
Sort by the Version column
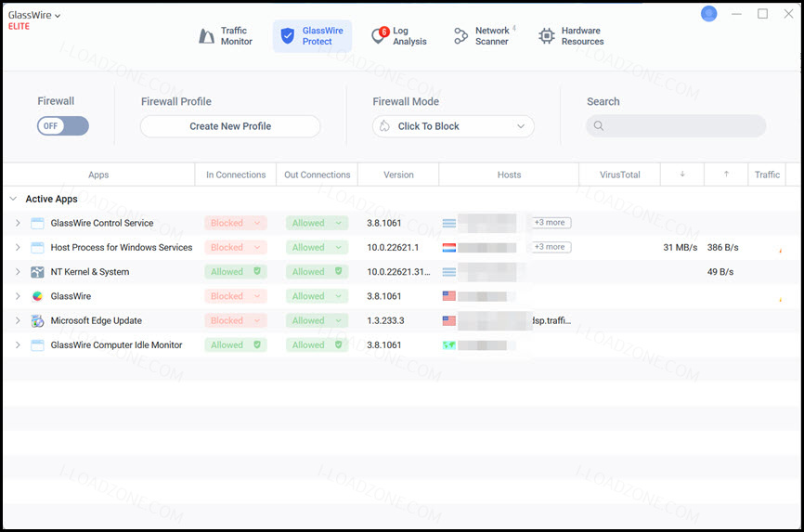(398, 175)
